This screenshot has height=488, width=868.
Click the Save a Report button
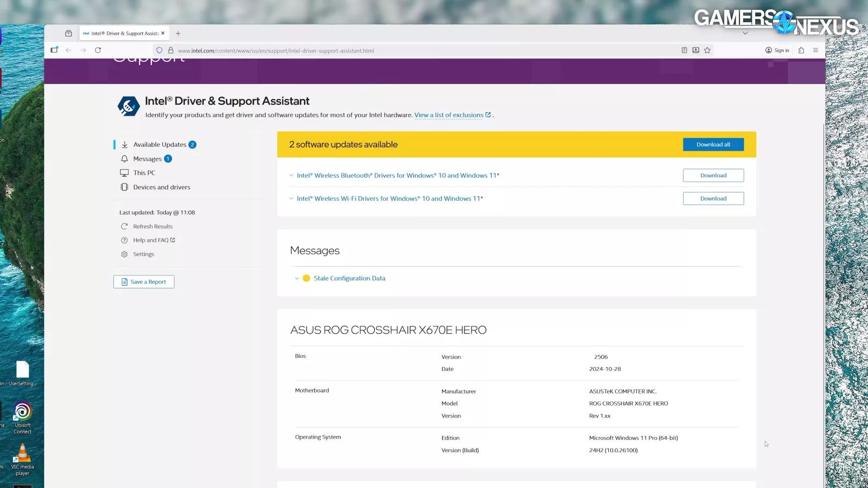[x=144, y=282]
